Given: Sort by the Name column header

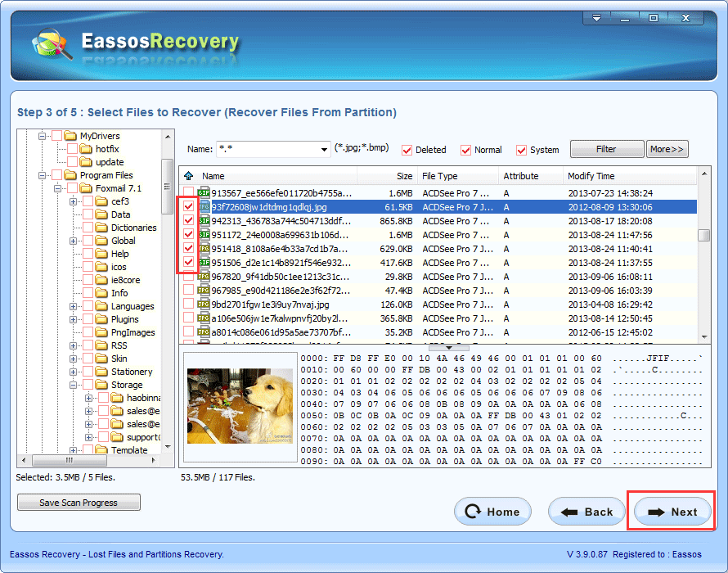Looking at the screenshot, I should coord(277,176).
